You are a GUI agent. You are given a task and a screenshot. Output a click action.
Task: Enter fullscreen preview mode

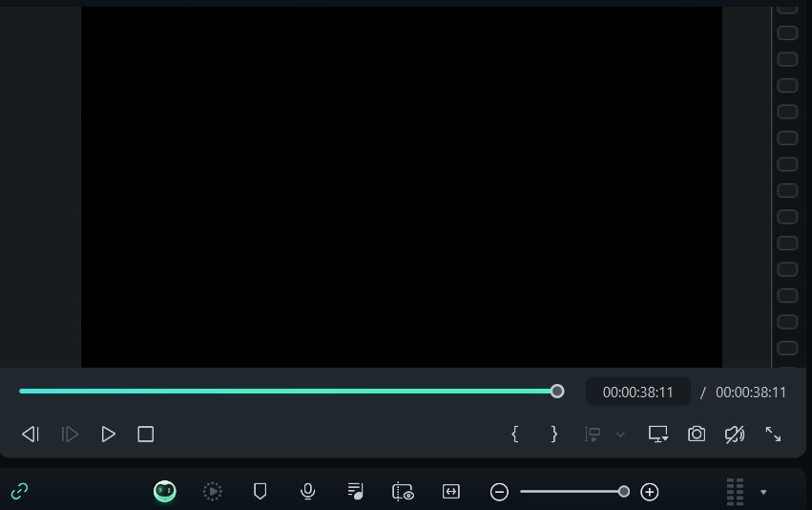[x=773, y=435]
